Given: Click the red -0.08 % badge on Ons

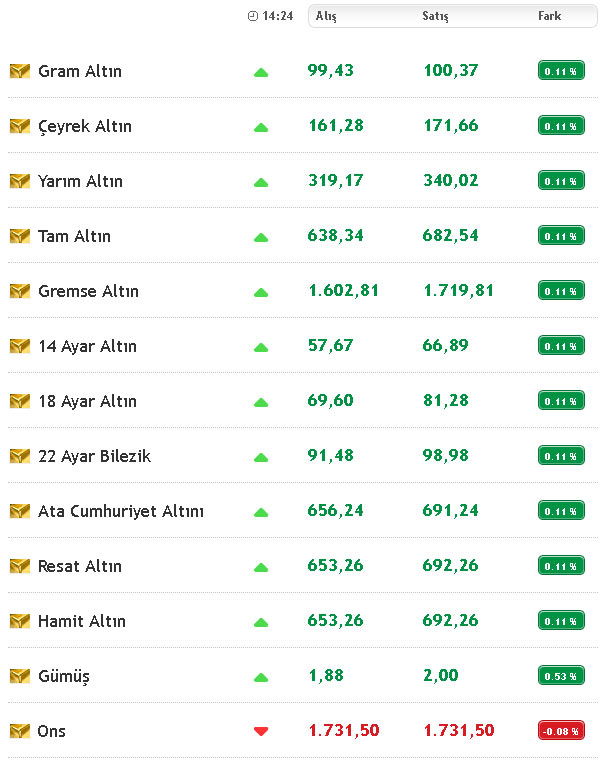Looking at the screenshot, I should (x=561, y=730).
